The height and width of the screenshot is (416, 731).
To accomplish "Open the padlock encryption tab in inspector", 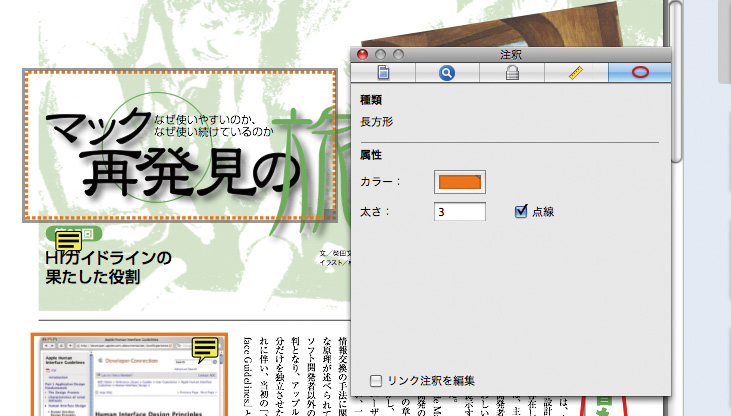I will click(512, 73).
